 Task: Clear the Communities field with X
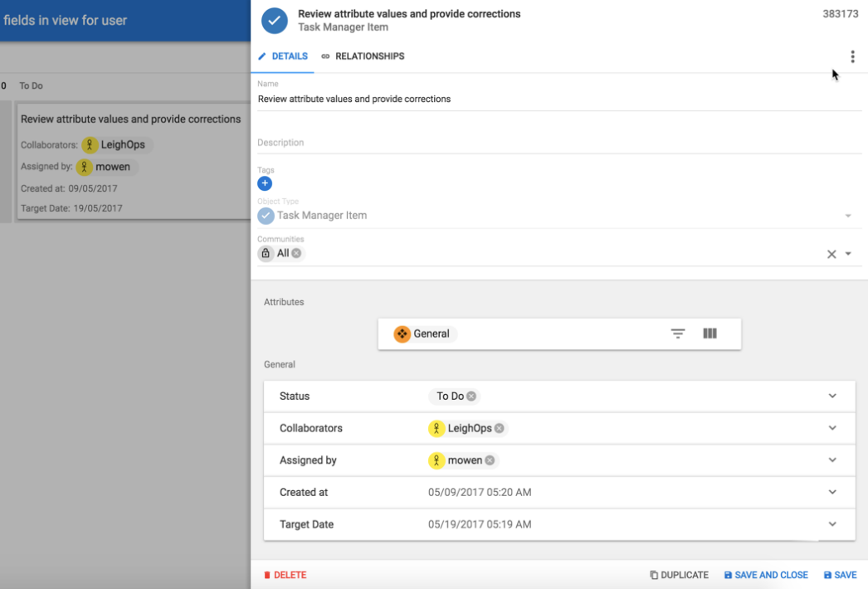(x=831, y=254)
